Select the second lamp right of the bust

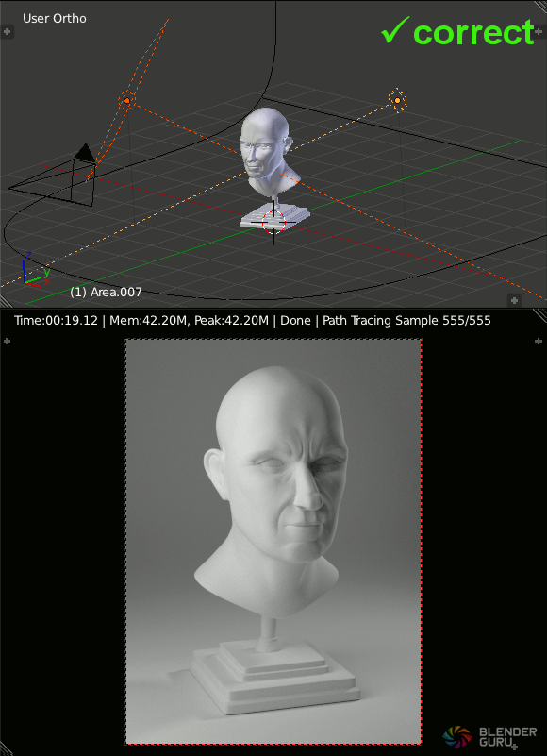coord(397,100)
